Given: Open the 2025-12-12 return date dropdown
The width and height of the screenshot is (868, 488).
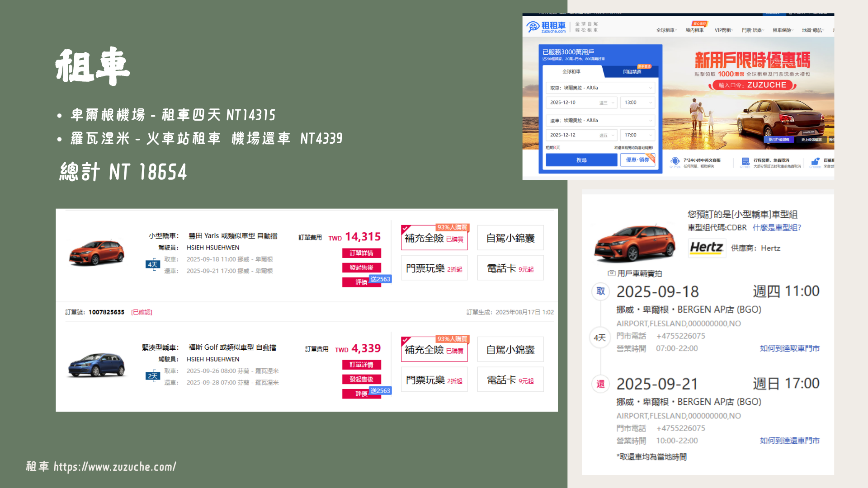Looking at the screenshot, I should pos(581,135).
